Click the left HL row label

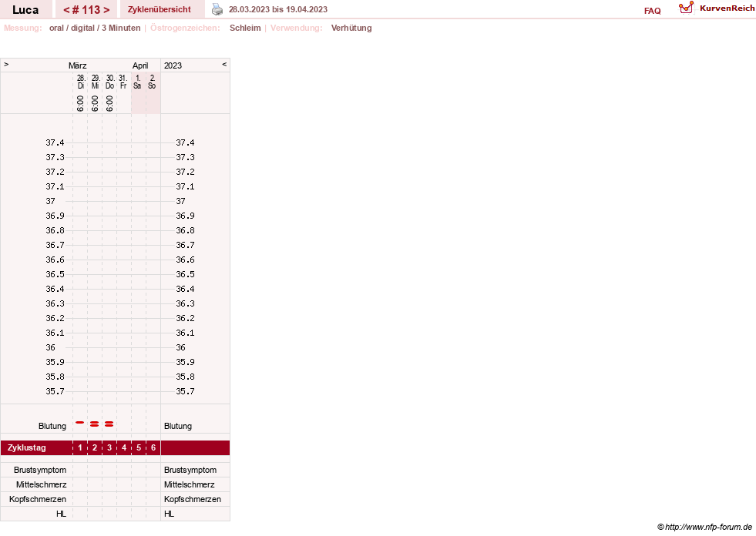click(x=61, y=514)
